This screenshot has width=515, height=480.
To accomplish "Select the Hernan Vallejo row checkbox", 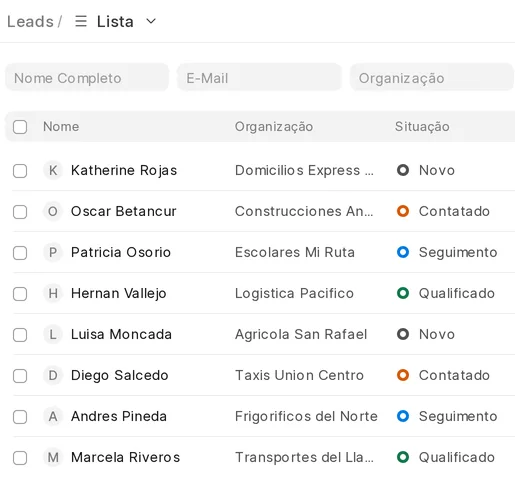I will click(20, 294).
